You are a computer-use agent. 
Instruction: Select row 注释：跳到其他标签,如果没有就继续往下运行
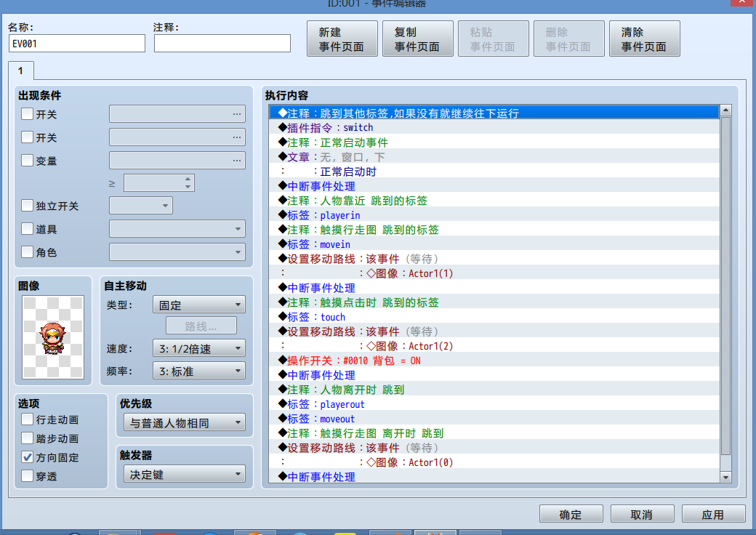pos(494,113)
